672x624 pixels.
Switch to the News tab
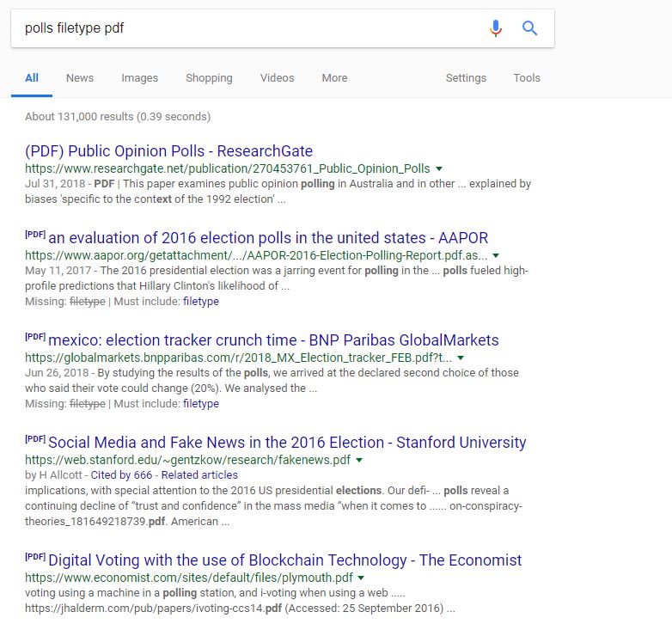point(80,78)
